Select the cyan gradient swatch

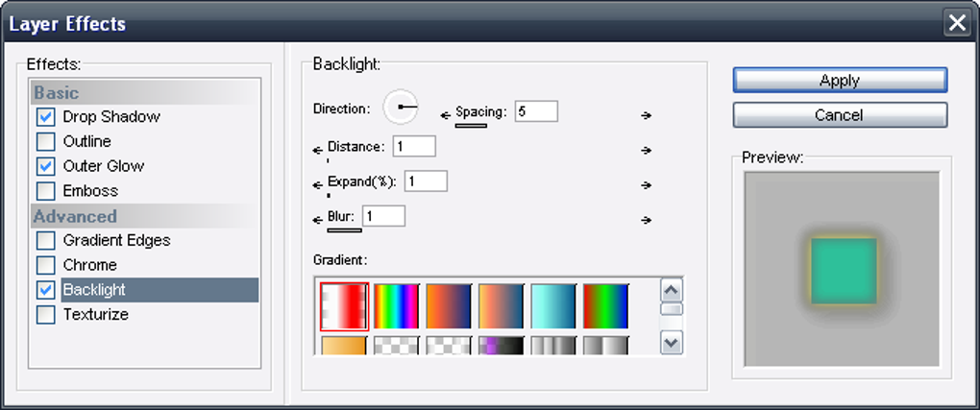553,305
